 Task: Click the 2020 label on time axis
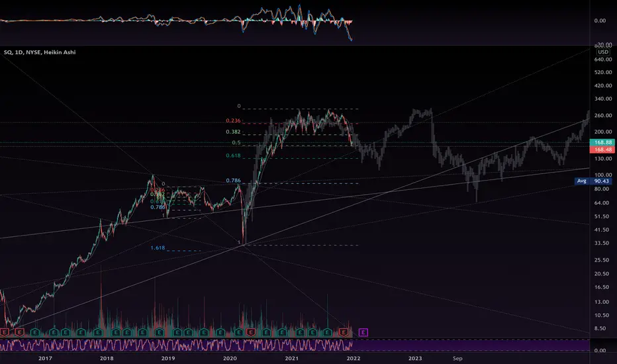pyautogui.click(x=230, y=359)
